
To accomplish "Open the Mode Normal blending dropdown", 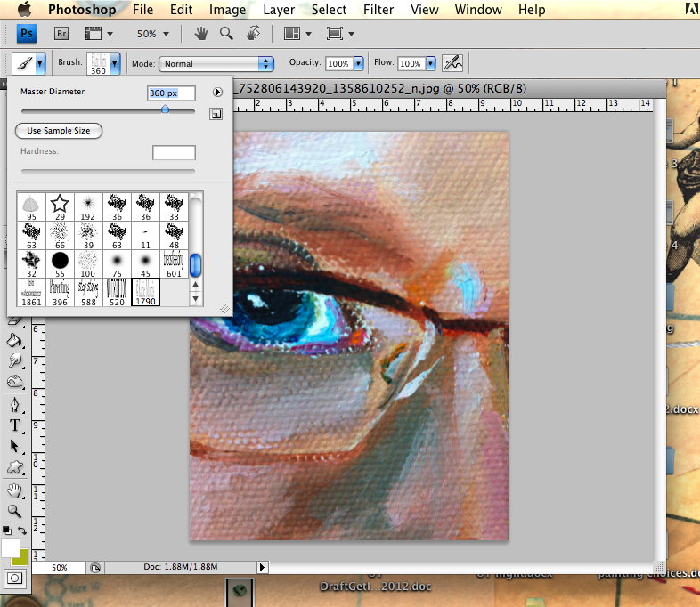I will (216, 64).
